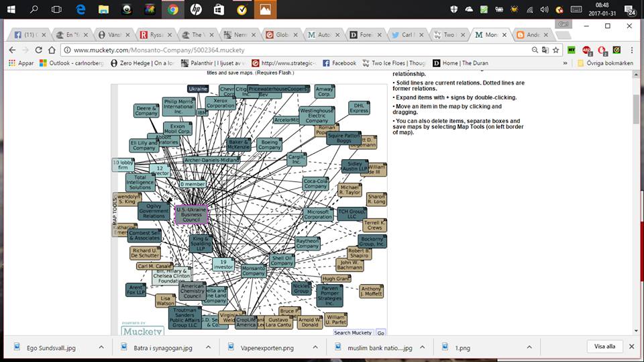Open options arrow for Ego Sundsvall.jpg download
Viewport: 644px width, 362px height.
101,347
